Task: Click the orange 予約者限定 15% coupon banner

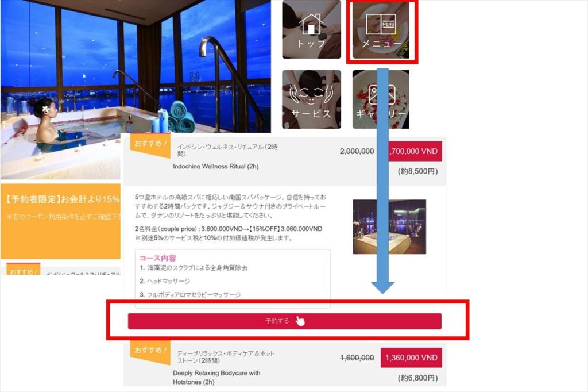Action: 60,221
